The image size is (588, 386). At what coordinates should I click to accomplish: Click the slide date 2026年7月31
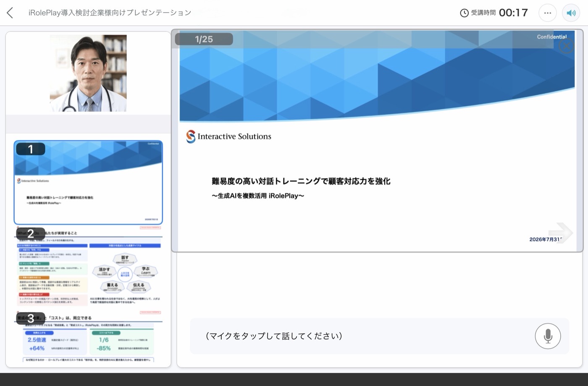click(546, 239)
